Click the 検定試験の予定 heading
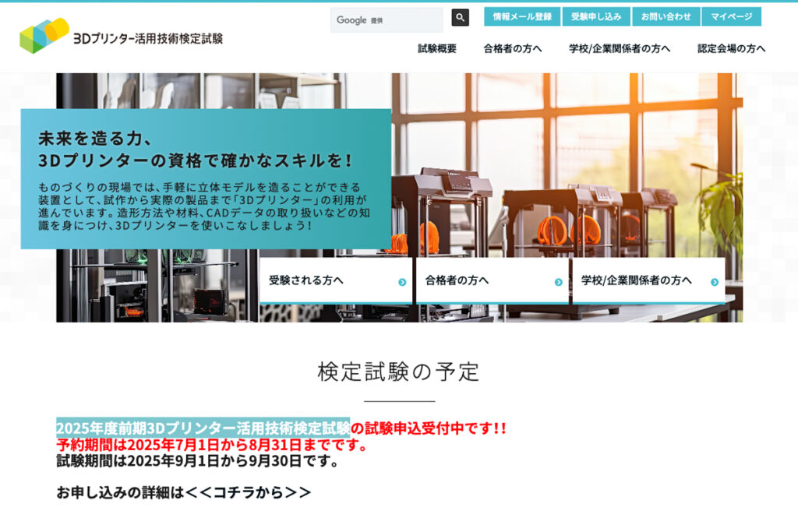 click(398, 372)
